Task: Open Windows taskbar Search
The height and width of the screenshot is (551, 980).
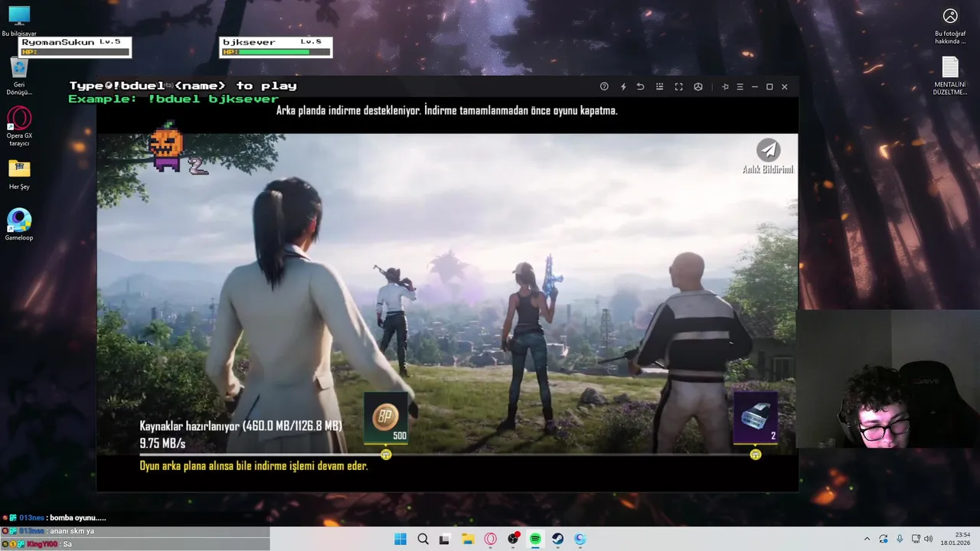Action: (x=423, y=539)
